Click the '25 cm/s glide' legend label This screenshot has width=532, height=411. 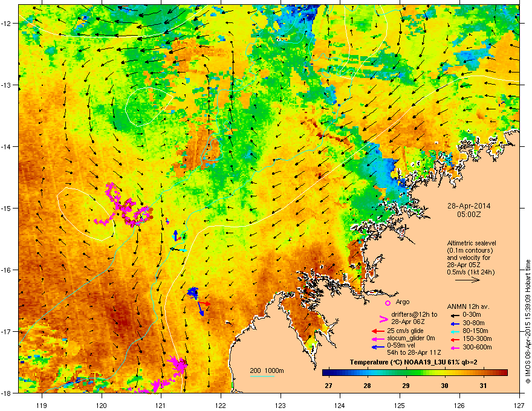point(405,331)
